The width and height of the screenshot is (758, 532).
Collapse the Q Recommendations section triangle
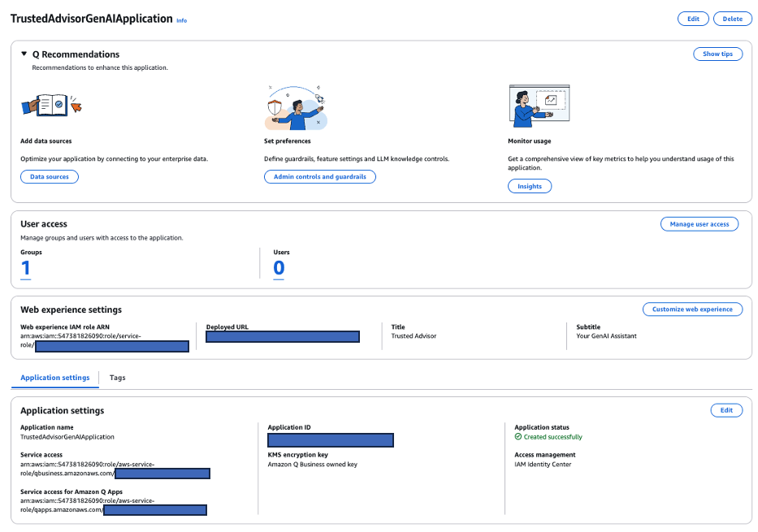point(24,54)
